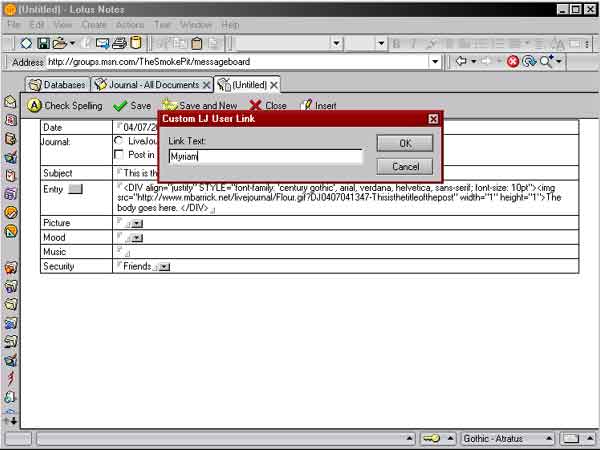Click the Mail bookmark icon in sidebar

point(10,102)
